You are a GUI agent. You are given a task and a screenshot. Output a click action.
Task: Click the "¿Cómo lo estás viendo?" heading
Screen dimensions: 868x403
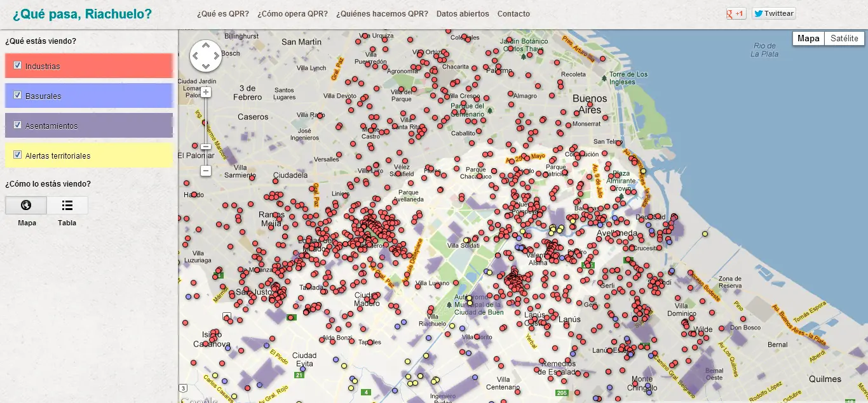pyautogui.click(x=48, y=184)
